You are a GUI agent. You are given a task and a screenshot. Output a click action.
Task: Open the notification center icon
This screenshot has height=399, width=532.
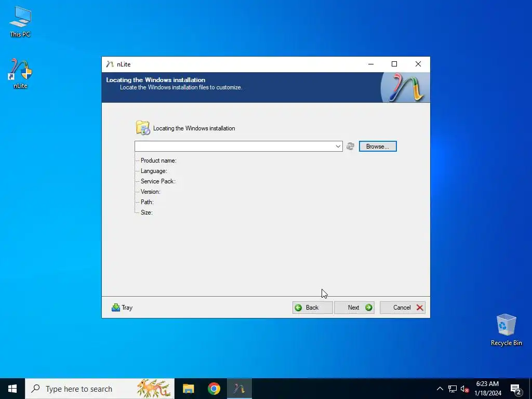(516, 389)
